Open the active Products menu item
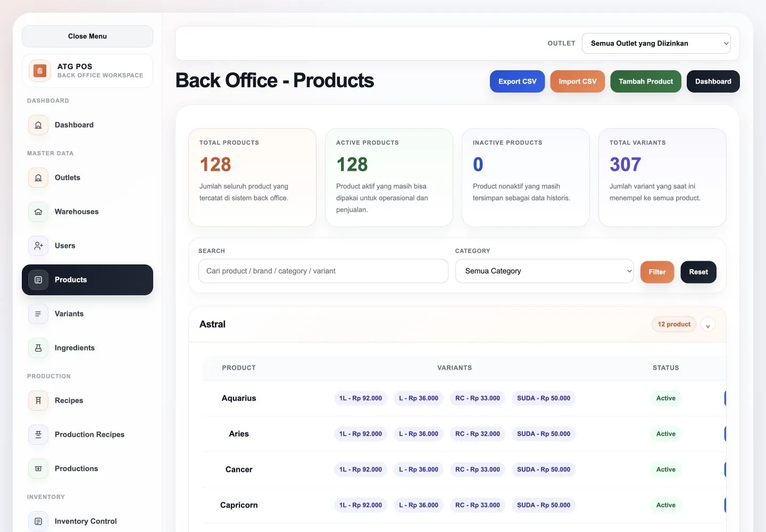 [x=87, y=280]
